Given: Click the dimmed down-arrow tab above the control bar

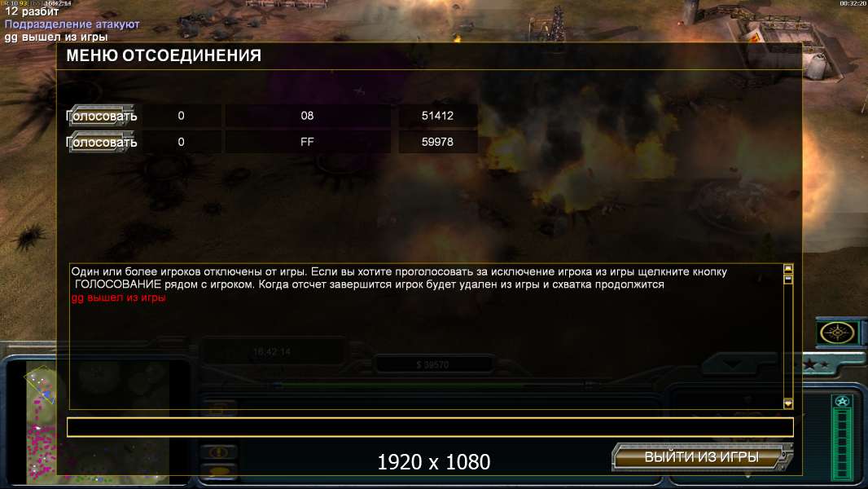Looking at the screenshot, I should point(734,364).
